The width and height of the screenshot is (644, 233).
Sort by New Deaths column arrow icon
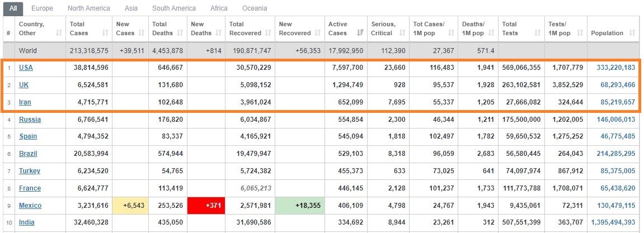coord(218,33)
